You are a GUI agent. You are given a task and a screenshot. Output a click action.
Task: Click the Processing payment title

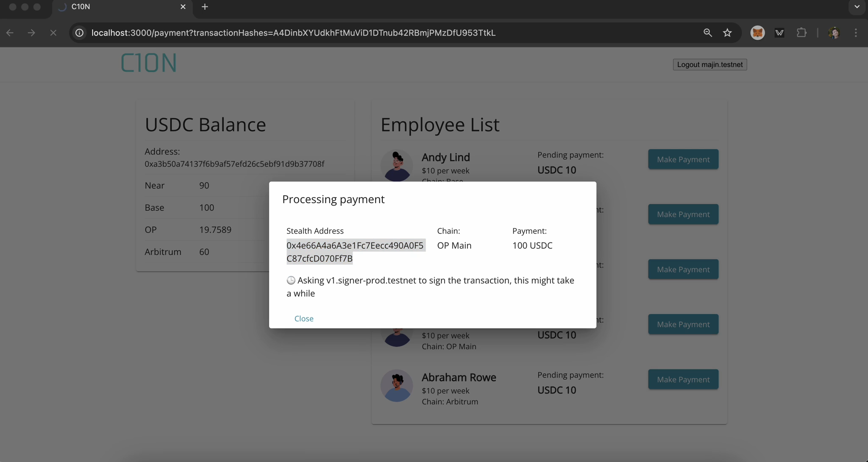pos(334,199)
